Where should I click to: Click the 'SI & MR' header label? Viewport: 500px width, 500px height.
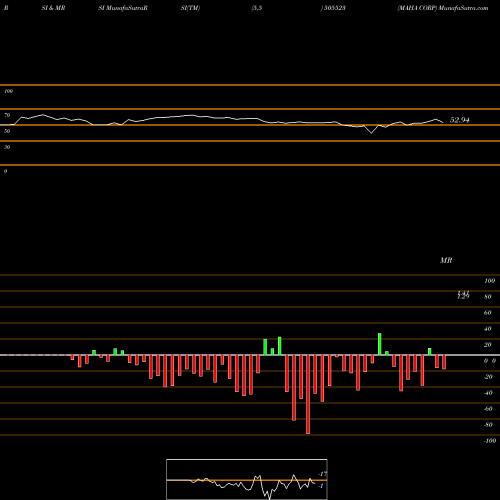(53, 8)
